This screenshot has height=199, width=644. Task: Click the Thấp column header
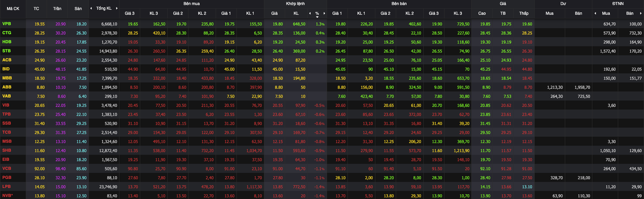[524, 13]
